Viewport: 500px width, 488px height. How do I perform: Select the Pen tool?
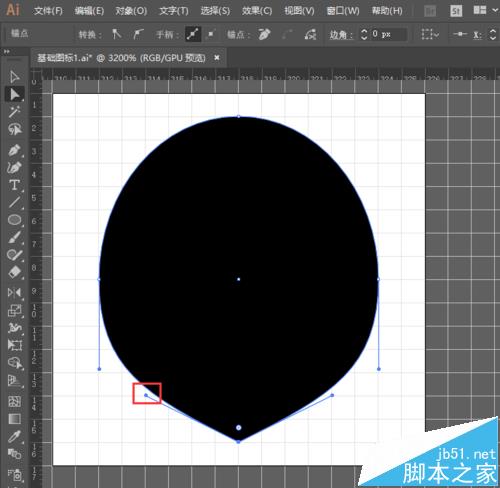(14, 150)
